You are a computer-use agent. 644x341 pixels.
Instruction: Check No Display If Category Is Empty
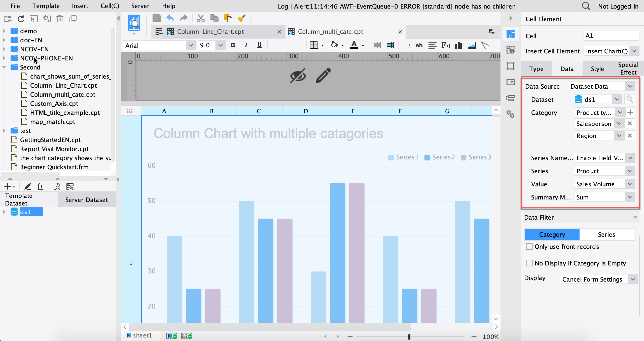529,263
